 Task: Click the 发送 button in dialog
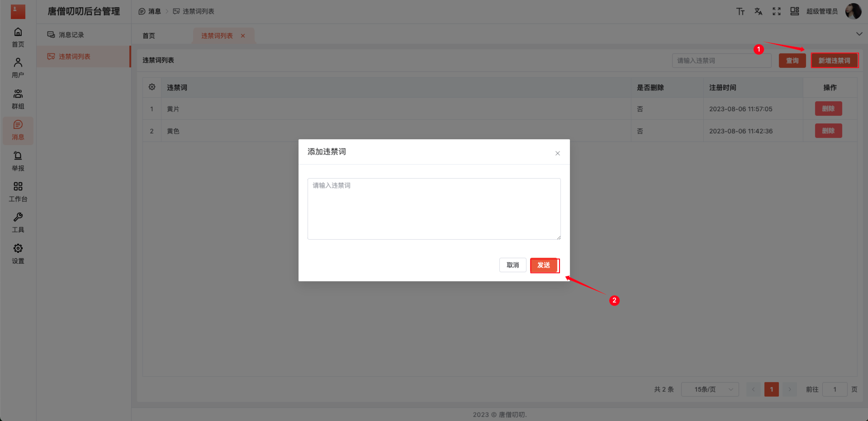click(544, 265)
